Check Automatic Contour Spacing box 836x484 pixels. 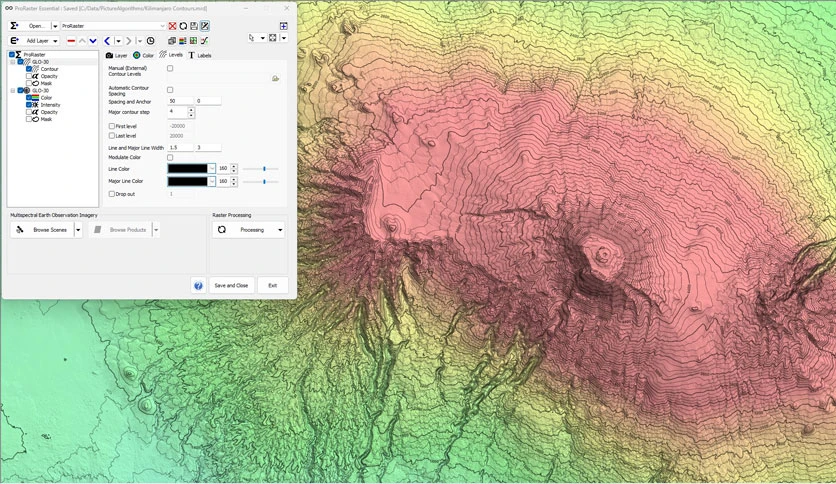point(170,90)
